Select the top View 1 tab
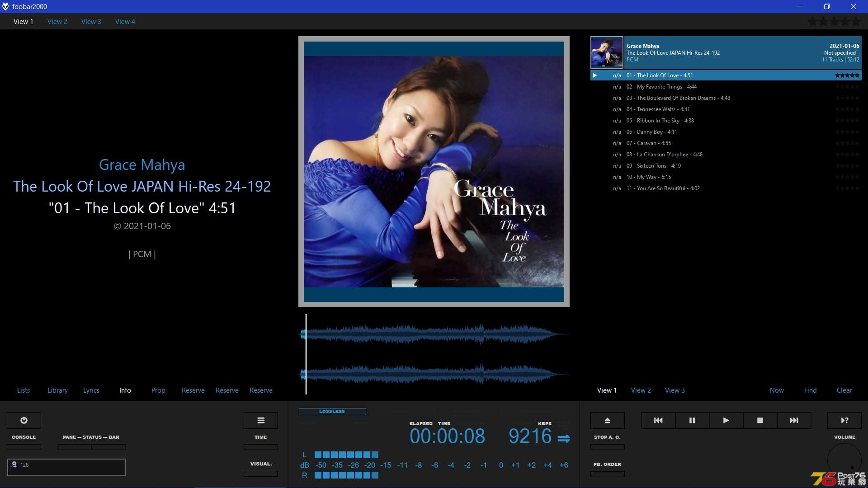Screen dimensions: 868x488 (24, 21)
